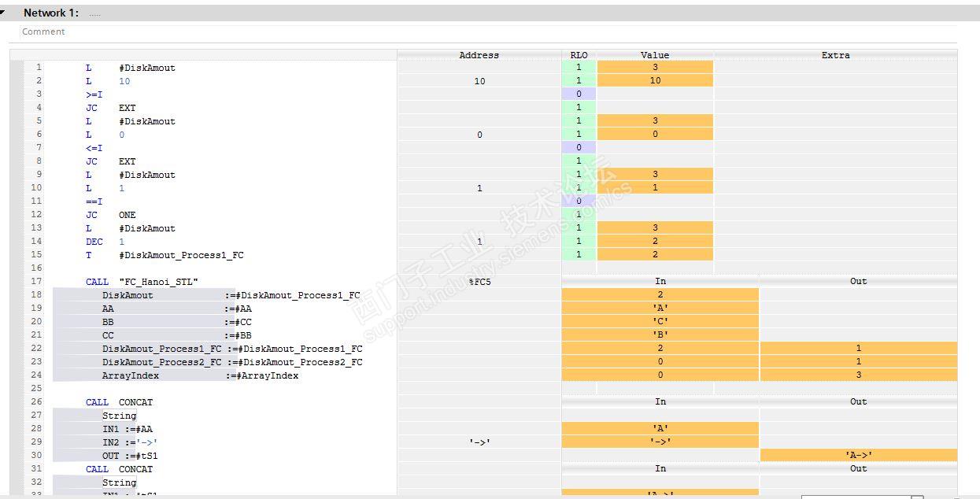Click the JC ONE instruction
The image size is (980, 499).
tap(110, 215)
